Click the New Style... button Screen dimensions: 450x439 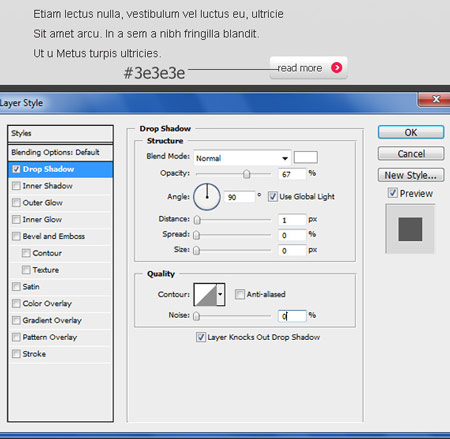411,175
